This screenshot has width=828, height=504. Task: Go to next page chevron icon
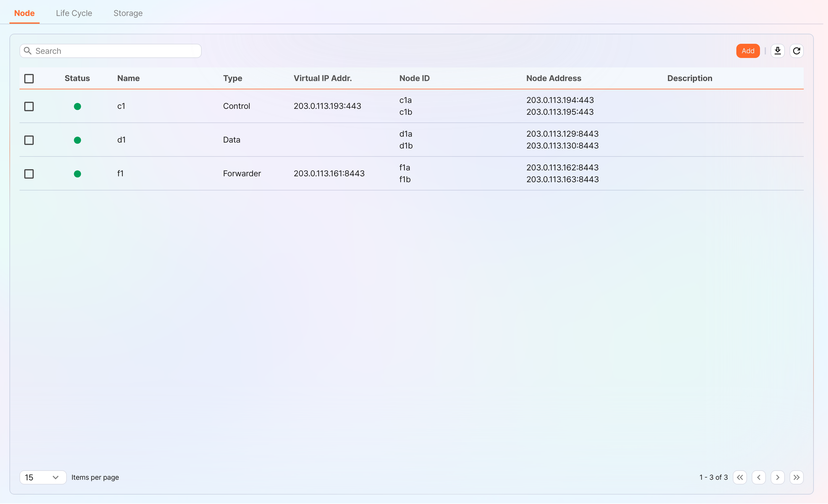click(x=777, y=477)
